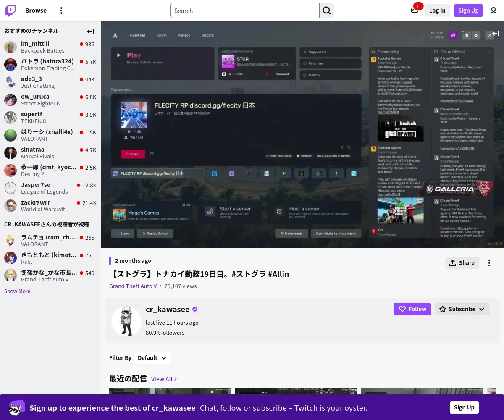Open the second recent broadcast thumbnail
Image resolution: width=504 pixels, height=420 pixels.
click(x=296, y=391)
